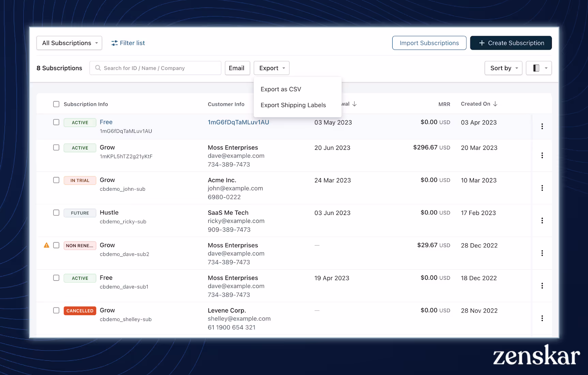
Task: Click shelley@example.com email
Action: coord(239,319)
